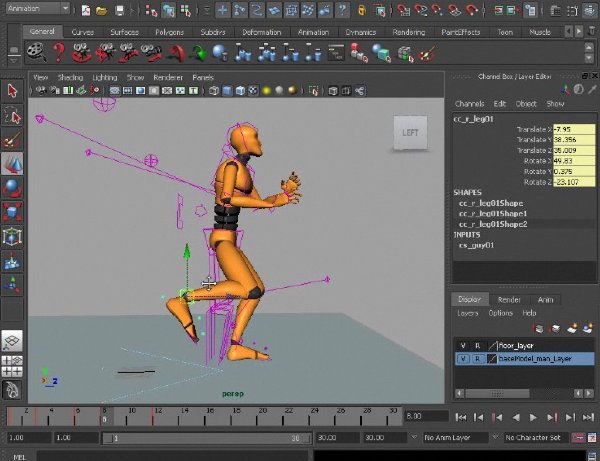Click the Rotate Z value field
The height and width of the screenshot is (461, 600).
click(574, 182)
